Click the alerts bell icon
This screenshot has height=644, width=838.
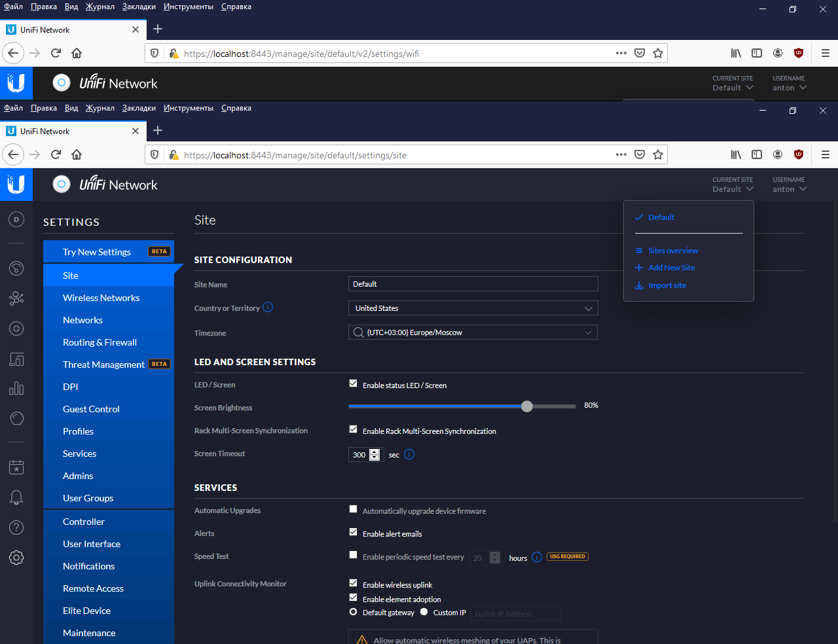[16, 497]
